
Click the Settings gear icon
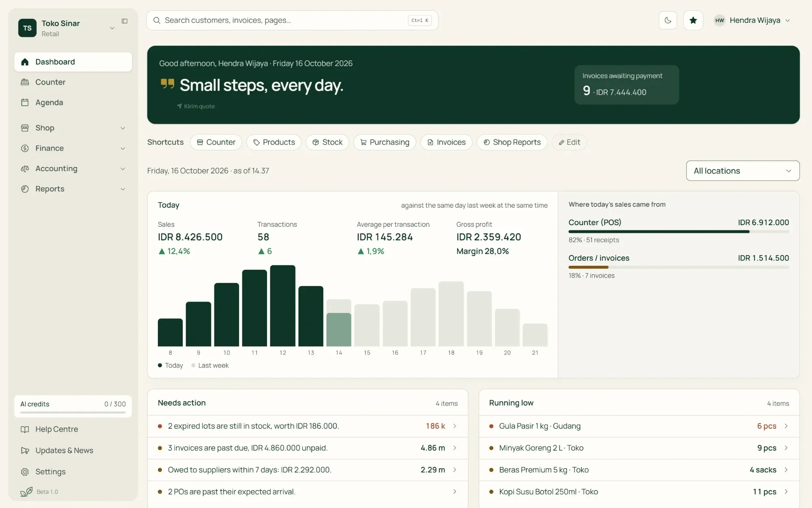(25, 472)
